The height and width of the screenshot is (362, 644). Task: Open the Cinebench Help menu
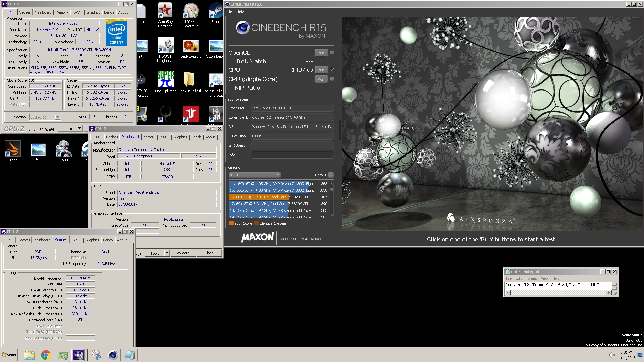240,11
